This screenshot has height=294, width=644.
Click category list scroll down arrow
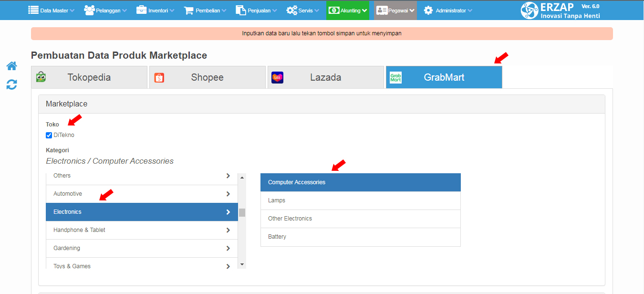click(242, 264)
